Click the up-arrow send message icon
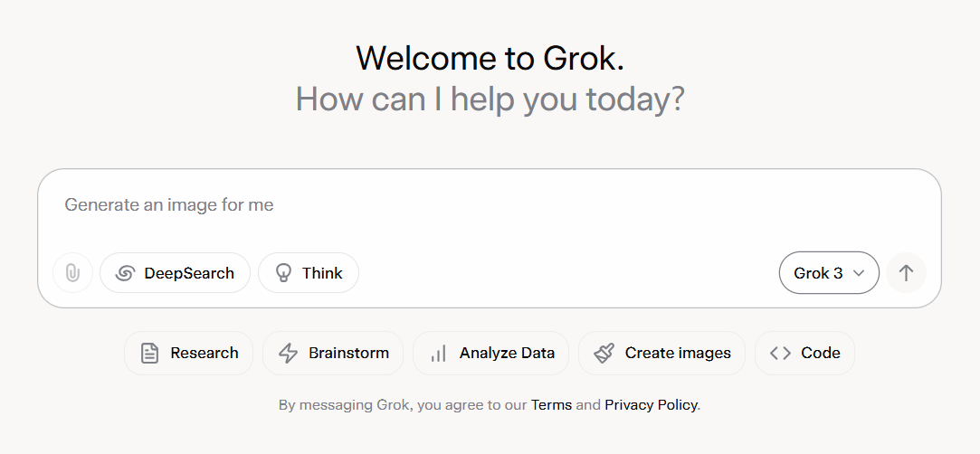980x454 pixels. tap(906, 273)
